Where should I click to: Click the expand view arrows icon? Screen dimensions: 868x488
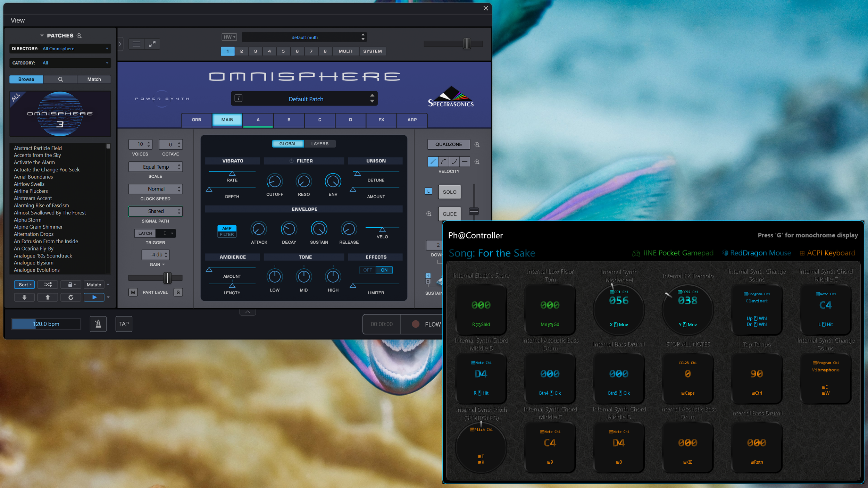[x=152, y=44]
